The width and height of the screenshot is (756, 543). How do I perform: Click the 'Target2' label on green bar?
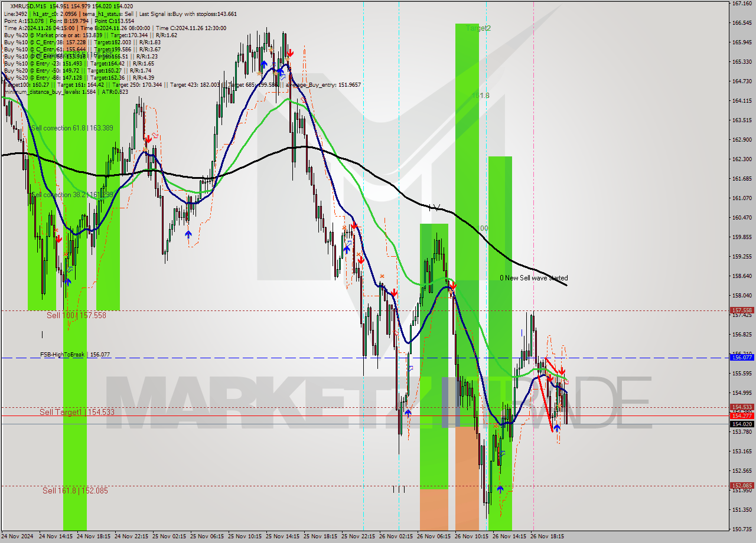478,28
